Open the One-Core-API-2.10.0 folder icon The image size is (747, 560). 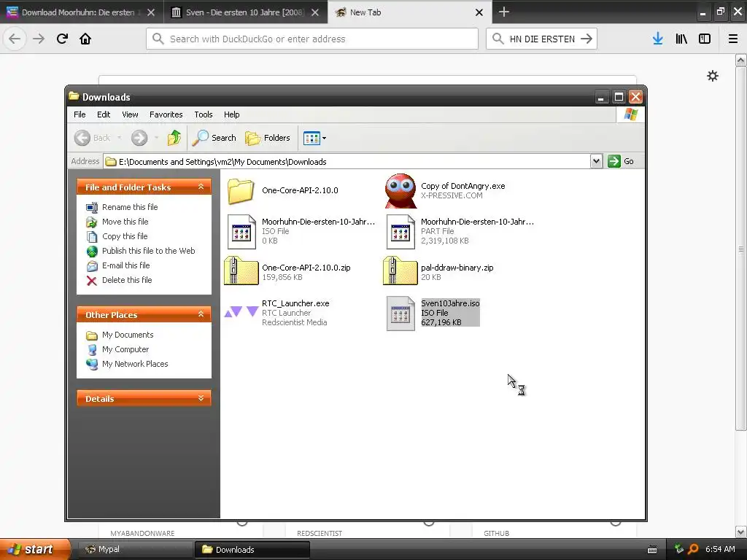[x=241, y=191]
